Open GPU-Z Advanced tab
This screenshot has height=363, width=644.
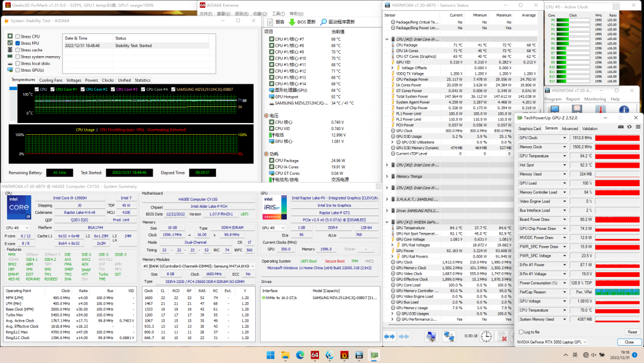tap(569, 129)
